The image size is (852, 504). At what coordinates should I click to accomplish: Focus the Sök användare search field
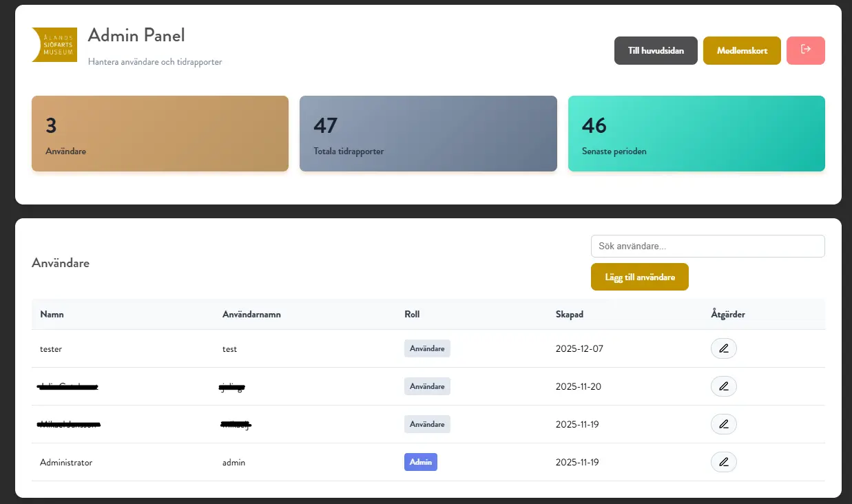[x=707, y=246]
